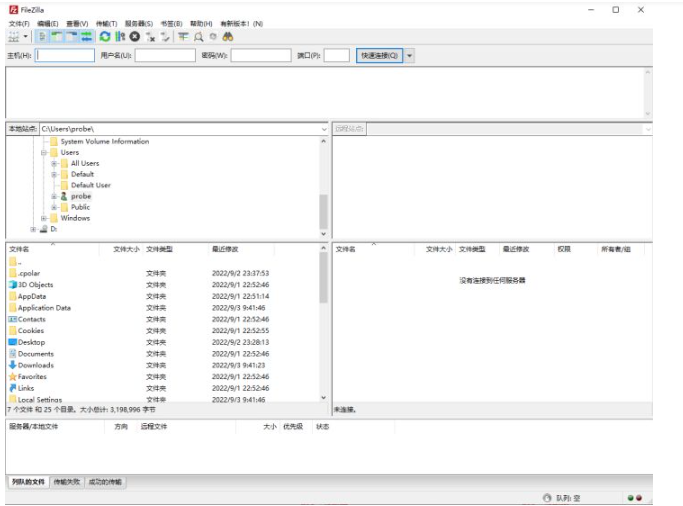Toggle local directory tree display

[57, 37]
